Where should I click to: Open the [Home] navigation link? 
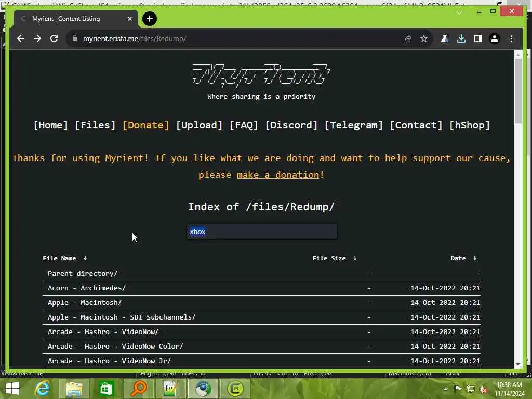point(50,125)
